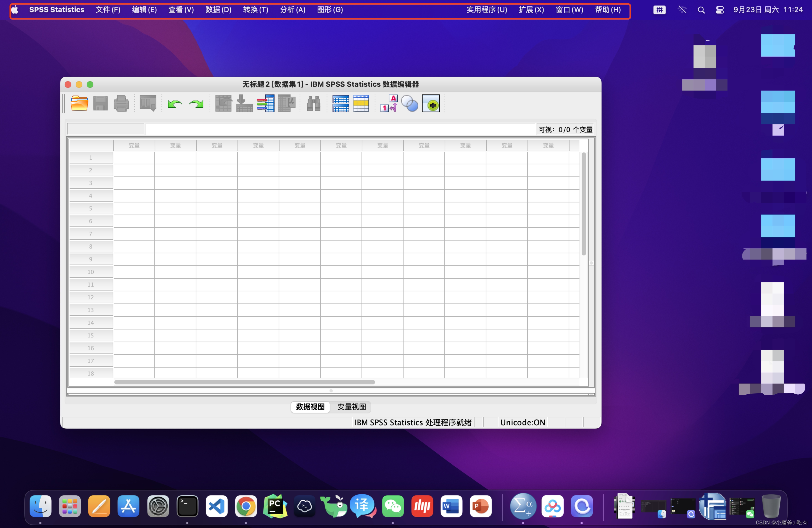
Task: Open the 窗口 (W) menu
Action: click(x=570, y=10)
